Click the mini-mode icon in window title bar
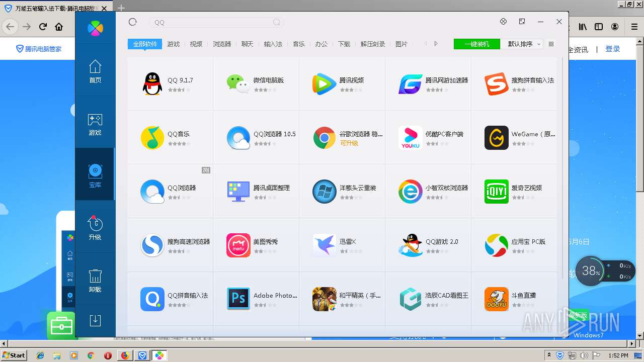The height and width of the screenshot is (362, 644). (522, 22)
